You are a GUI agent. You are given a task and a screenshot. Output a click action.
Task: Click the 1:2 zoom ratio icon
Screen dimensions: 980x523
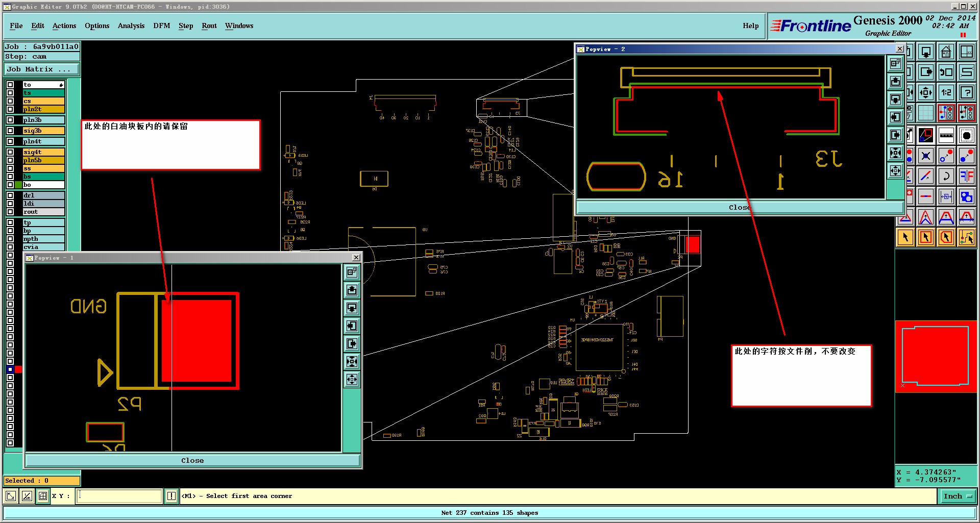pos(946,92)
